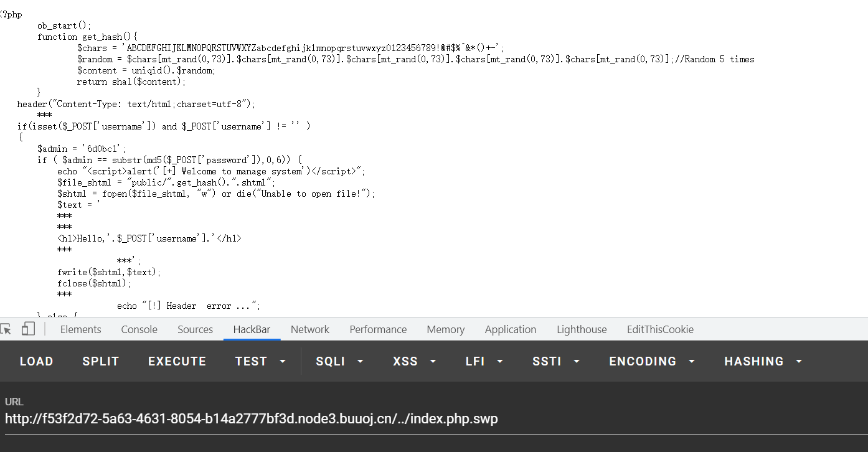
Task: Expand the XSS dropdown
Action: 415,361
